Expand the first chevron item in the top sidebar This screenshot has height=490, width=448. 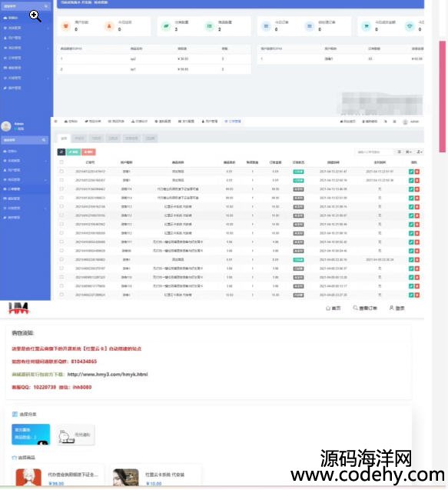pos(26,28)
